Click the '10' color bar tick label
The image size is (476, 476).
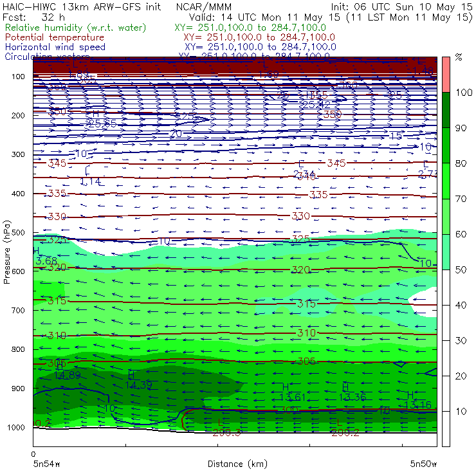461,411
